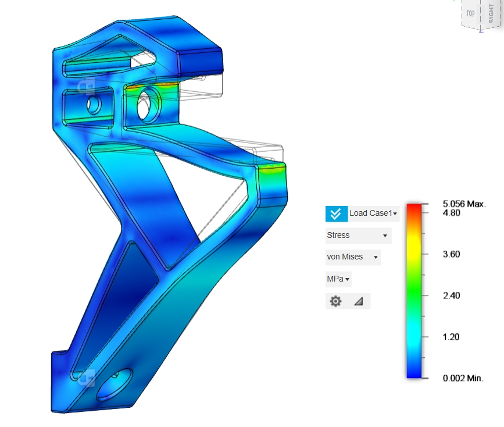Click the RIGHT face of the ViewCube
This screenshot has height=427, width=504.
(x=491, y=13)
